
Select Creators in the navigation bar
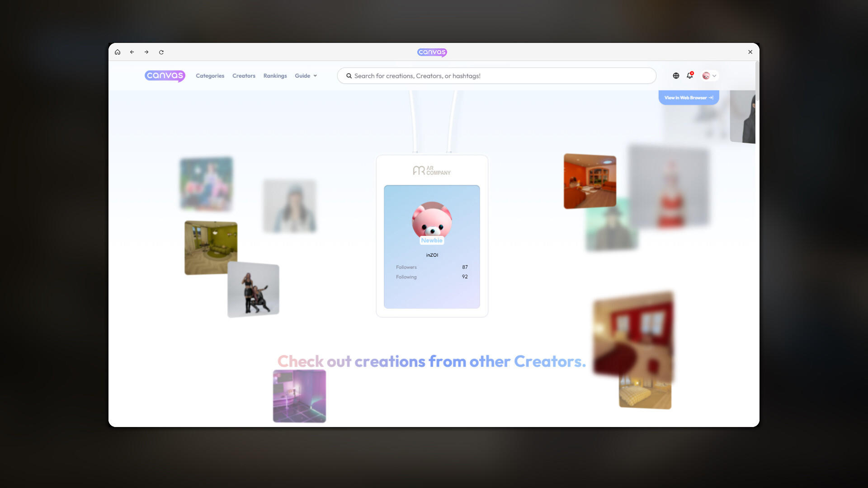(244, 75)
